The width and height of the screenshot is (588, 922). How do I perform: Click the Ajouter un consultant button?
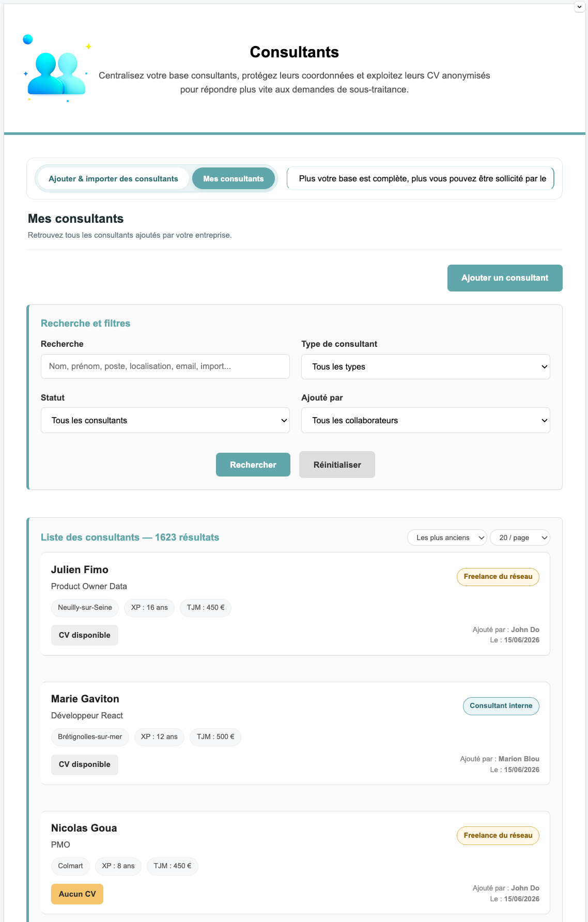(x=505, y=278)
